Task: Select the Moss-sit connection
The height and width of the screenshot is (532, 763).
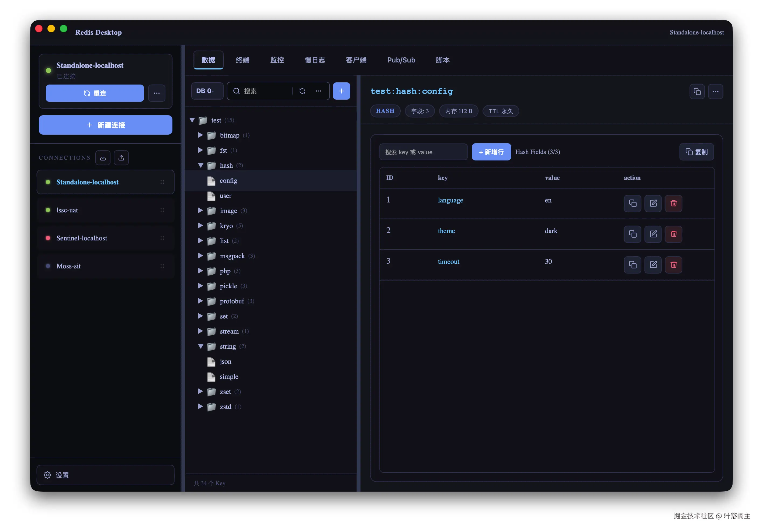Action: coord(105,266)
